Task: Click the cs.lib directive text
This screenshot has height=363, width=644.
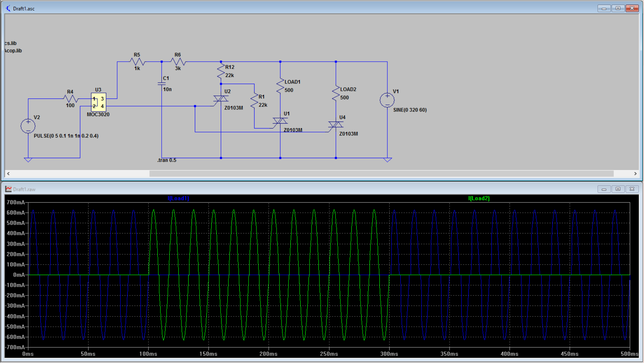Action: click(11, 43)
